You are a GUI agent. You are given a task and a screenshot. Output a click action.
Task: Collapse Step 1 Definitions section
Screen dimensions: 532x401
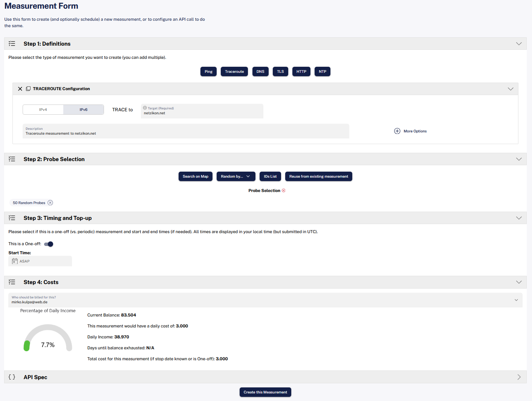(519, 44)
